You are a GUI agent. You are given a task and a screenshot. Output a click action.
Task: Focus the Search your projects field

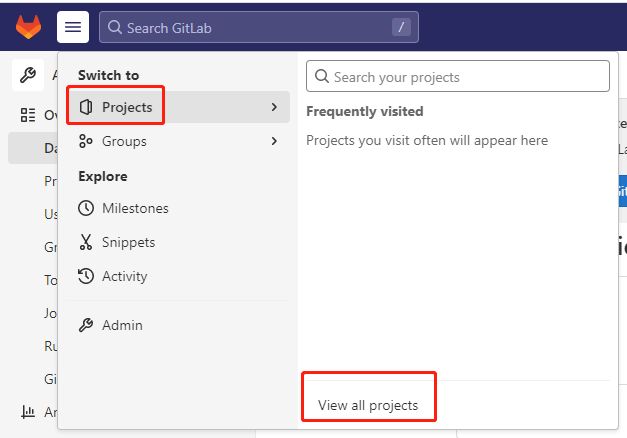(x=458, y=76)
